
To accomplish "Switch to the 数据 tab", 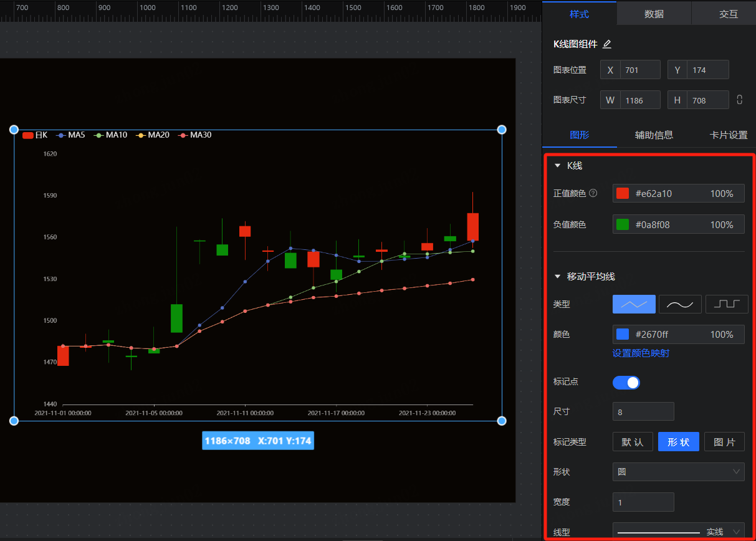I will pyautogui.click(x=654, y=14).
